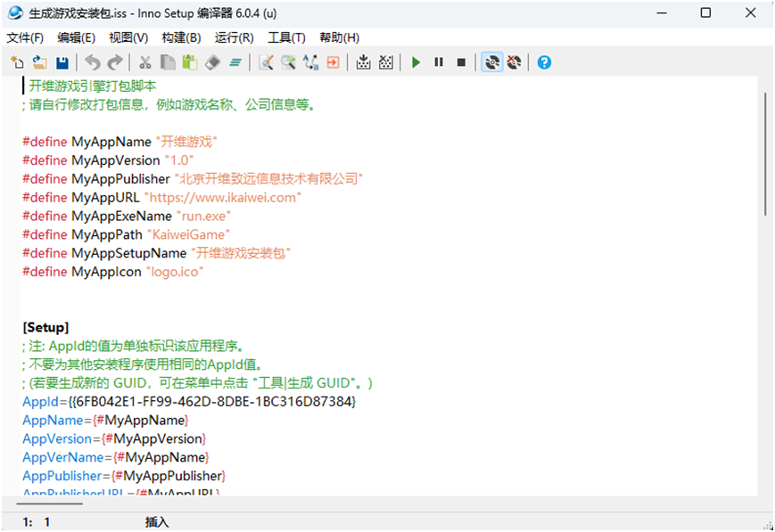Pause execution with the pause button
Image resolution: width=775 pixels, height=532 pixels.
pos(439,62)
